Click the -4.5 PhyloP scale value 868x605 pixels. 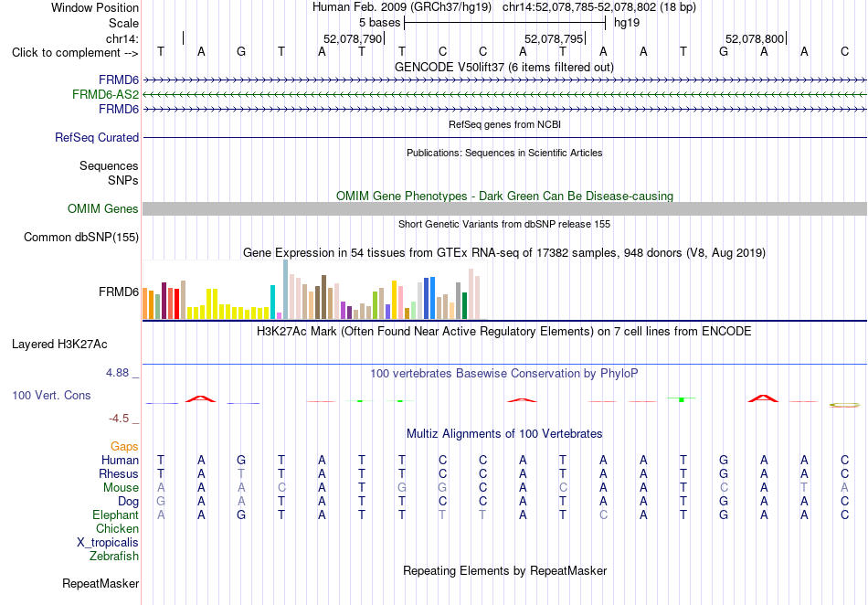click(x=119, y=419)
